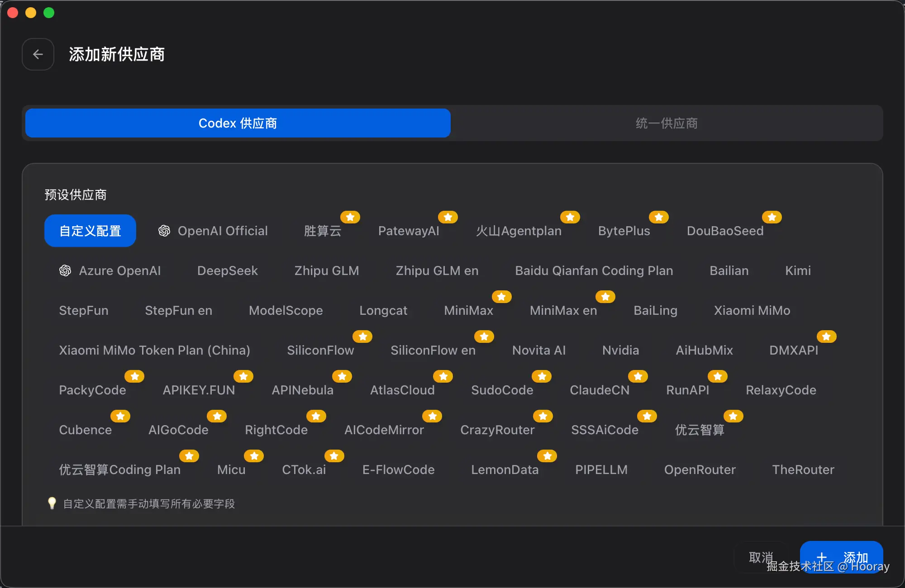
Task: Select the OpenRouter provider
Action: pyautogui.click(x=700, y=469)
